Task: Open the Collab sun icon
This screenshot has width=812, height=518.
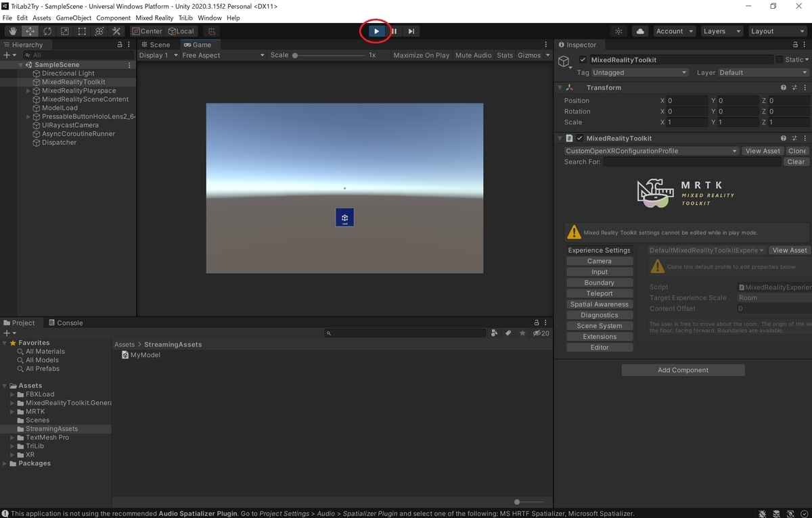Action: coord(618,31)
